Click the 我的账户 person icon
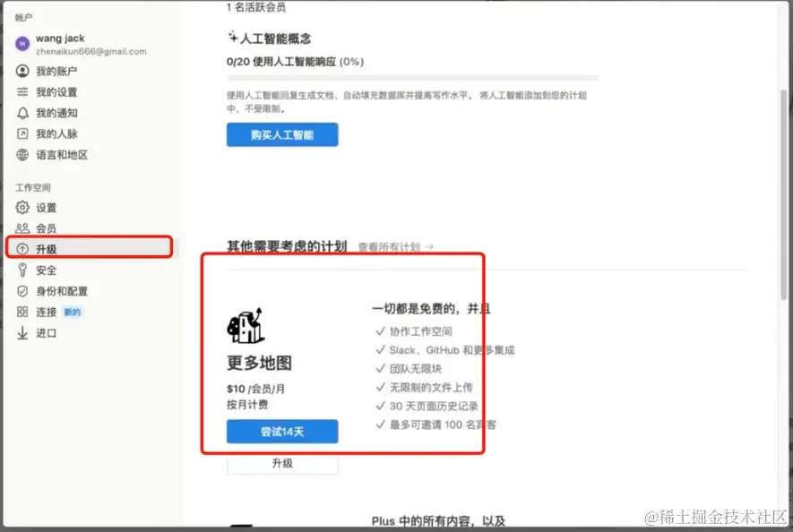The width and height of the screenshot is (793, 532). [x=22, y=72]
